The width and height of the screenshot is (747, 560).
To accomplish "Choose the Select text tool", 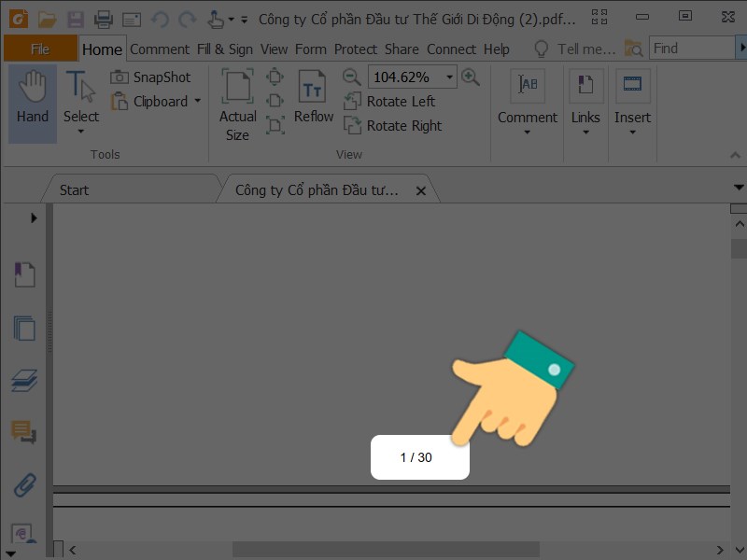I will pos(81,97).
